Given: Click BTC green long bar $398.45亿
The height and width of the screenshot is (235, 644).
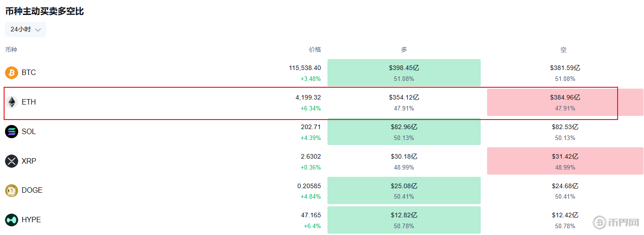Looking at the screenshot, I should [x=404, y=73].
